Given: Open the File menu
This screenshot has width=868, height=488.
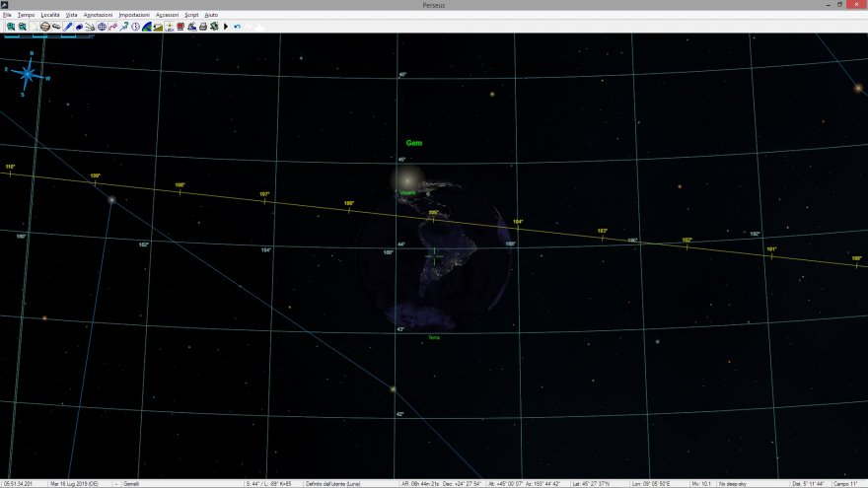Looking at the screenshot, I should [7, 15].
